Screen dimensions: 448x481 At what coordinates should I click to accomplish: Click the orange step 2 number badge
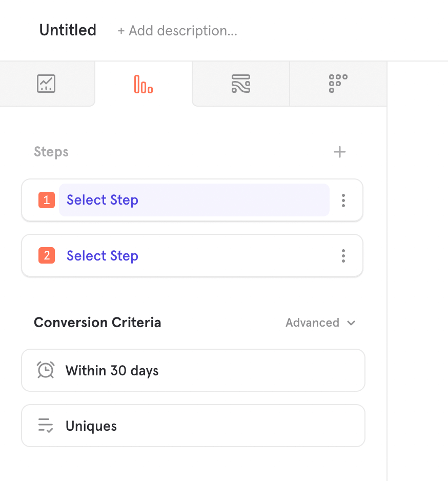tap(47, 256)
